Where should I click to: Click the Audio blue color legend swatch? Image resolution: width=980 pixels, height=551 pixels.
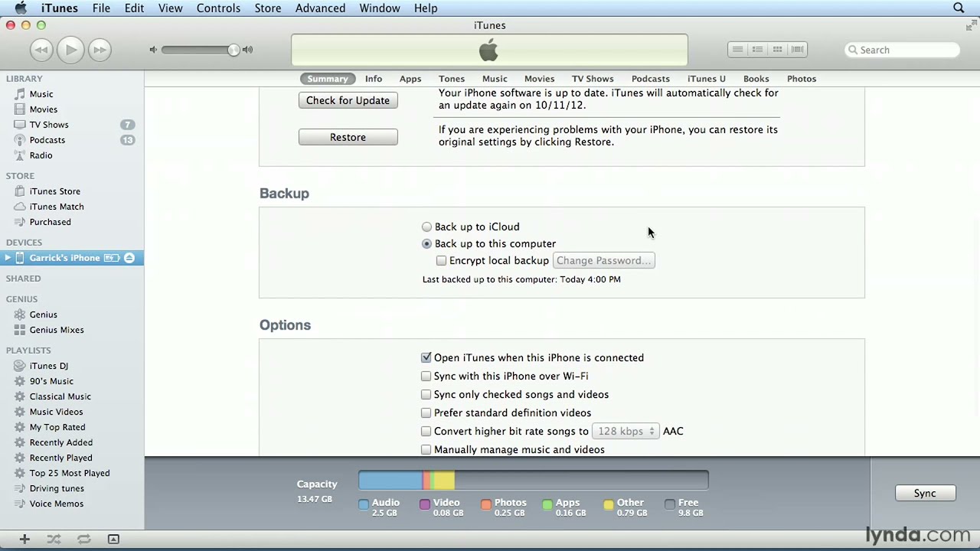click(x=364, y=504)
